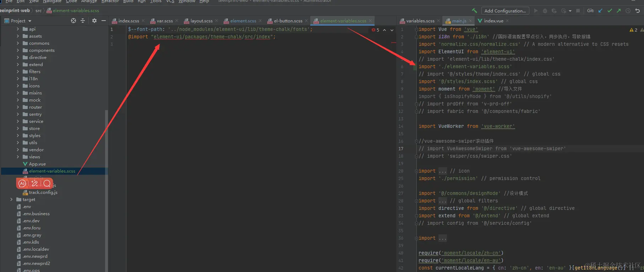Select the mock folder
The image size is (644, 272).
coord(34,100)
